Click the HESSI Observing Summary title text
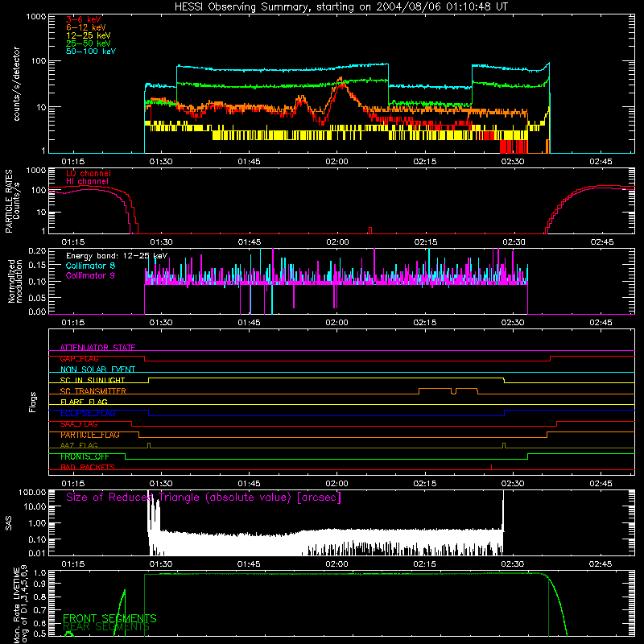The width and height of the screenshot is (644, 644). pos(341,7)
